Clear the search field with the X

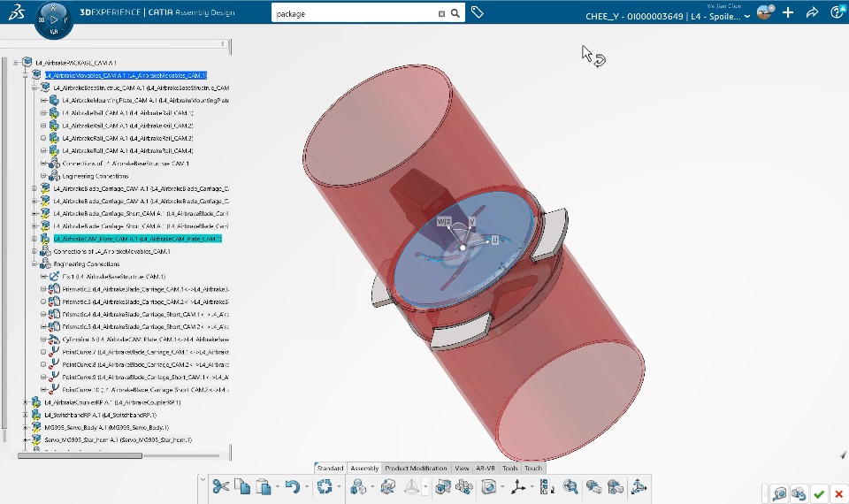click(x=441, y=13)
